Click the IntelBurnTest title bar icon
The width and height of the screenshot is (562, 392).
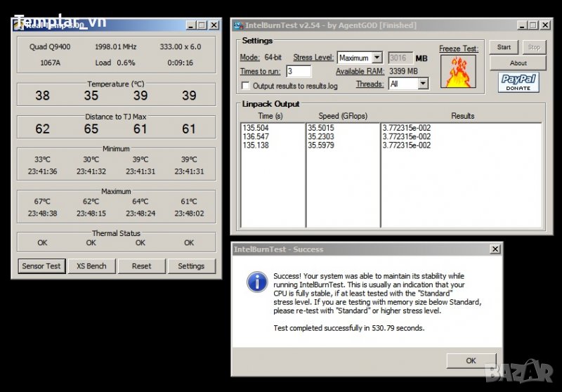(x=237, y=26)
